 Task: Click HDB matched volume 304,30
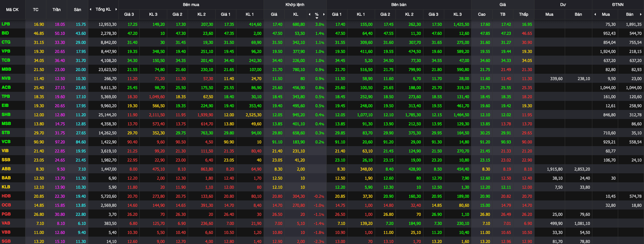point(298,196)
